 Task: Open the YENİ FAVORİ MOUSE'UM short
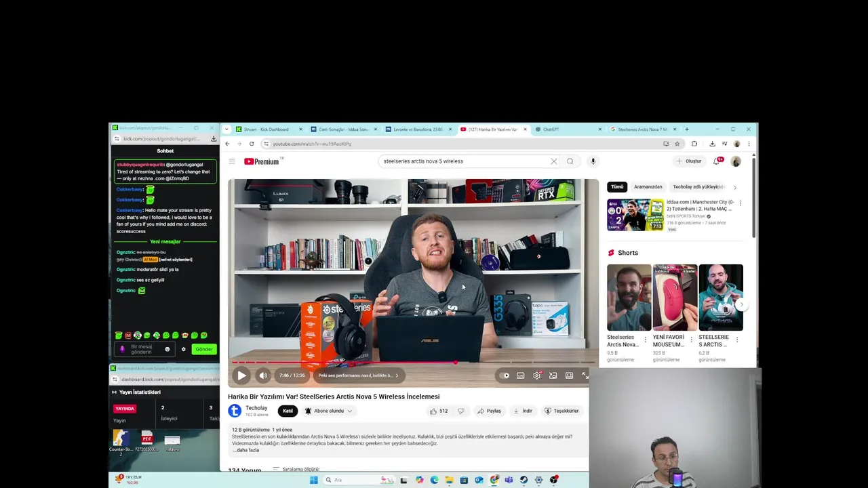(675, 298)
